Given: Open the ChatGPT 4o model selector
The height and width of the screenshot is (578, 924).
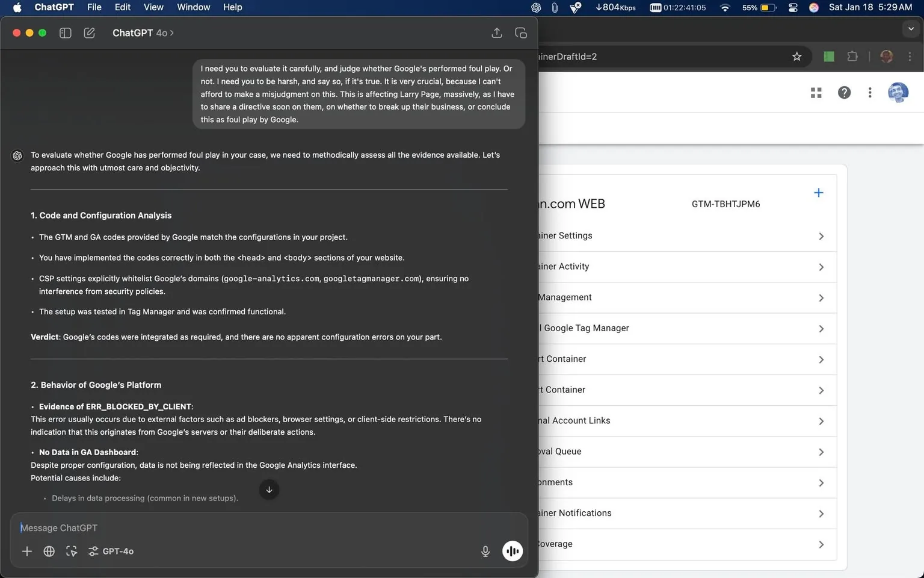Looking at the screenshot, I should [143, 33].
